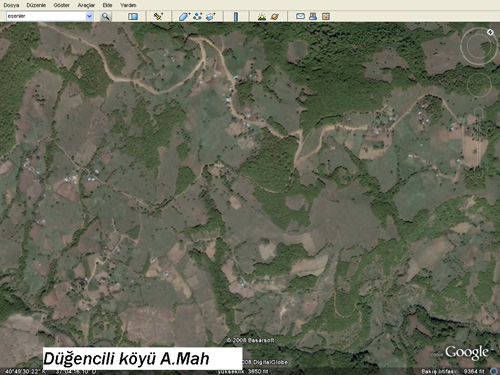Click the Print icon in toolbar
500x375 pixels.
pos(313,16)
